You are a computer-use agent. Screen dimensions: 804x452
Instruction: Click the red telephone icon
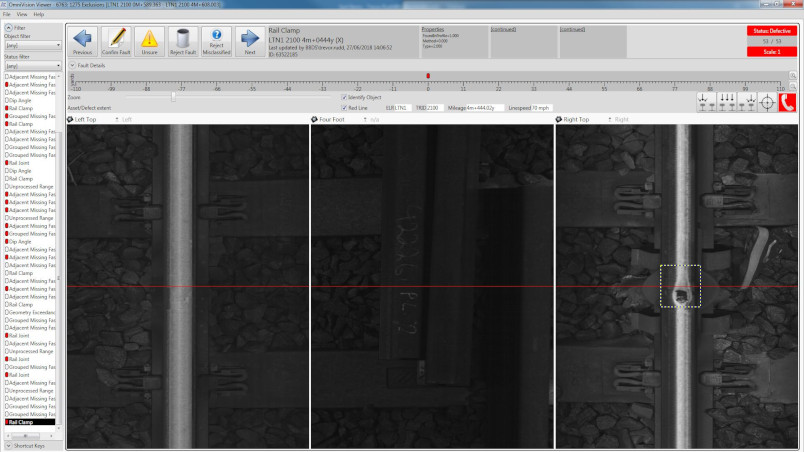click(x=787, y=102)
